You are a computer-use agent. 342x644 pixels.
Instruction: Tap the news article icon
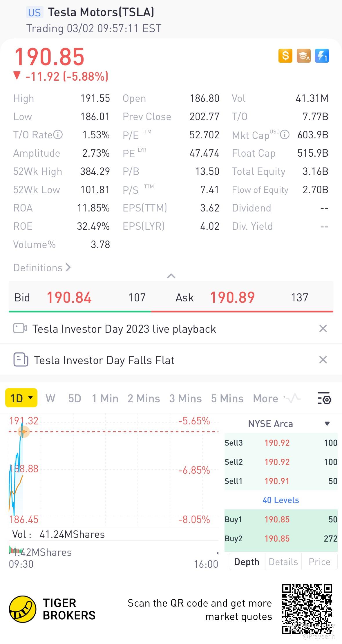click(x=21, y=360)
